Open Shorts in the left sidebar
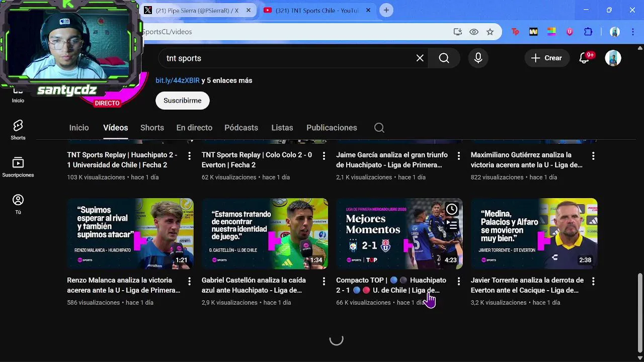The width and height of the screenshot is (644, 362). (x=18, y=130)
